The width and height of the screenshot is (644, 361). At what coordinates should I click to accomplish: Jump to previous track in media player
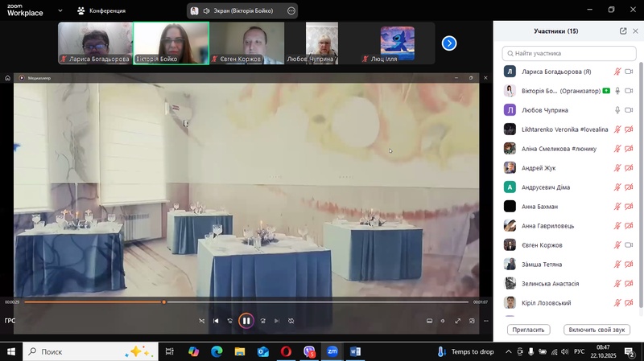point(216,321)
